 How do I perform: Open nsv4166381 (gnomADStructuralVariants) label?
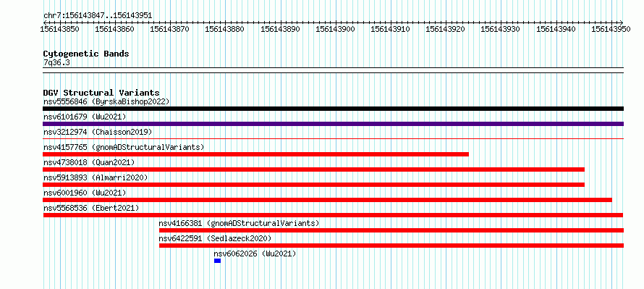[x=239, y=223]
